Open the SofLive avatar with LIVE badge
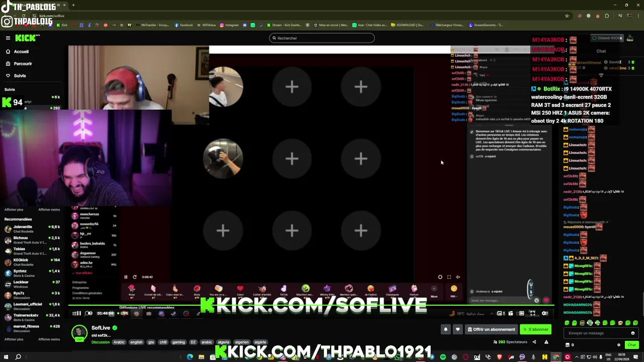Image resolution: width=644 pixels, height=362 pixels. (79, 333)
